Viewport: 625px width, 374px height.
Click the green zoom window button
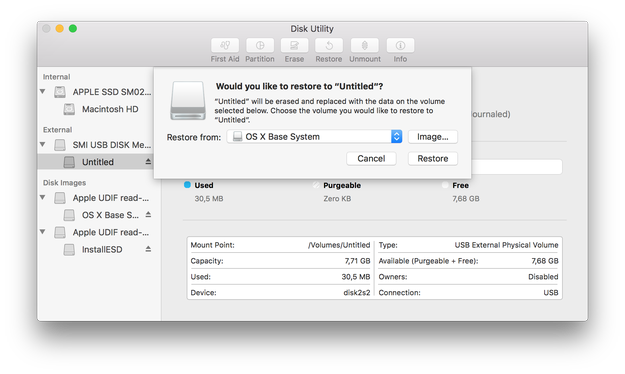tap(73, 28)
